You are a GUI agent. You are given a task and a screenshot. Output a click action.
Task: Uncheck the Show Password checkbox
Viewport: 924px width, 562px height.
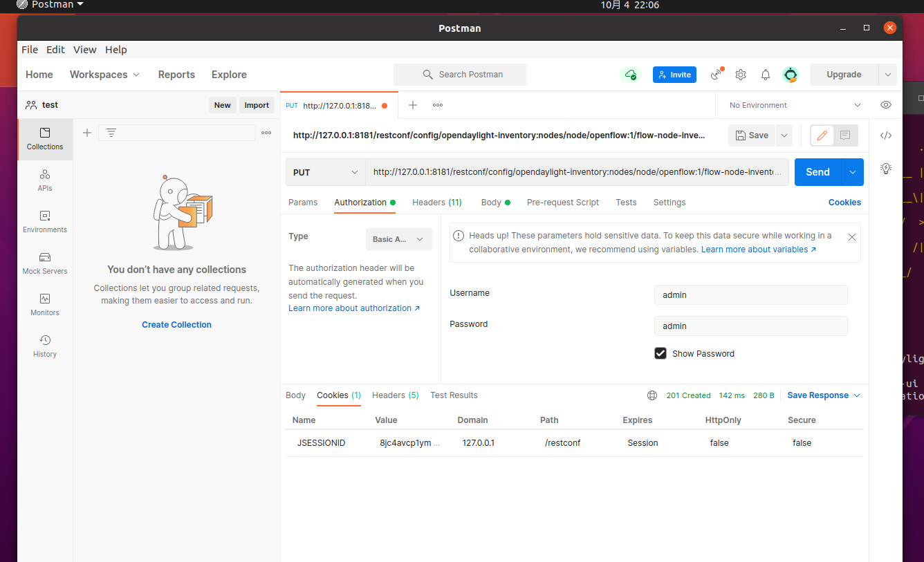click(660, 353)
